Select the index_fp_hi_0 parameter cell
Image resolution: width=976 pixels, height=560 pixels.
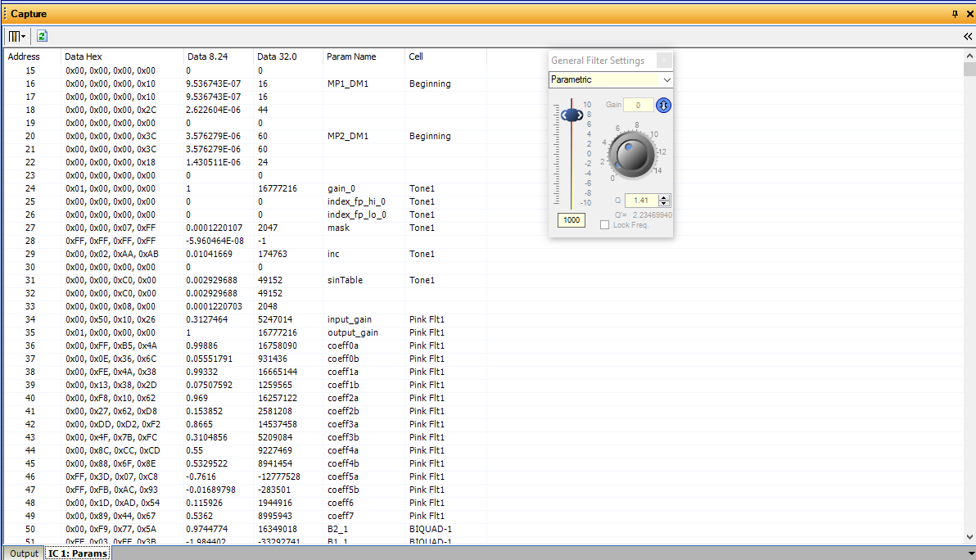357,201
